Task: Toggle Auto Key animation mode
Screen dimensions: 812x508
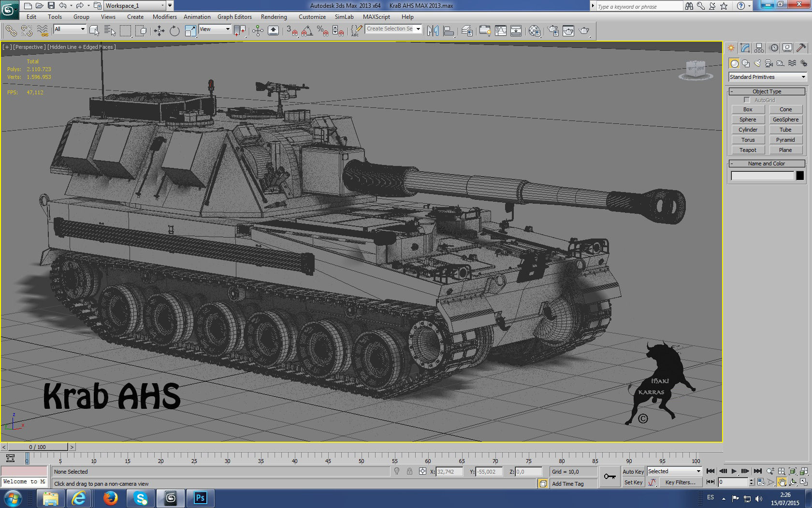Action: 633,472
